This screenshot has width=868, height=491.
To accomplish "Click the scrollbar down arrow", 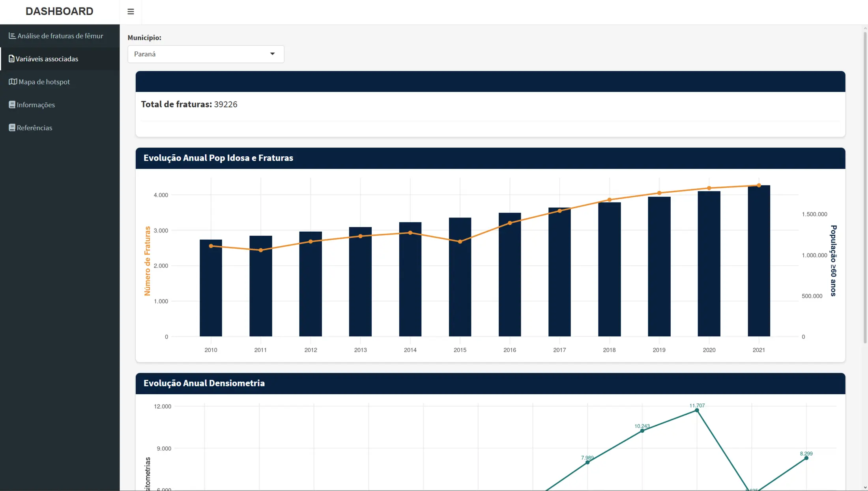I will pyautogui.click(x=865, y=487).
